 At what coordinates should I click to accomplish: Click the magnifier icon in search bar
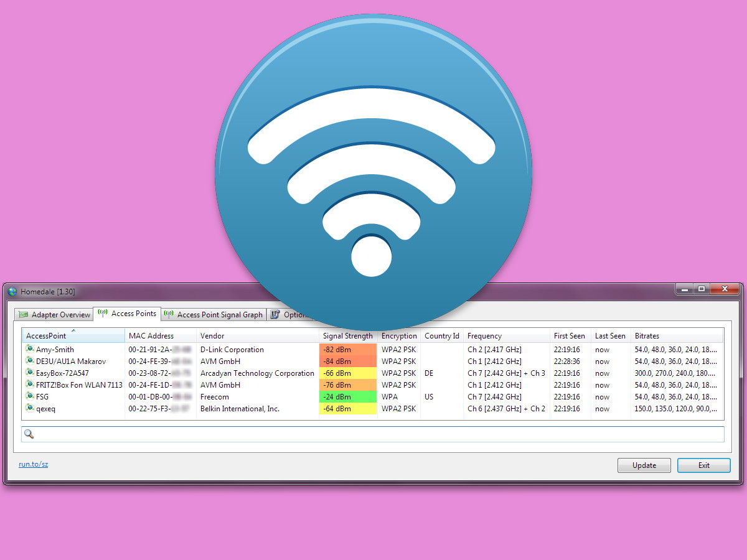[29, 434]
